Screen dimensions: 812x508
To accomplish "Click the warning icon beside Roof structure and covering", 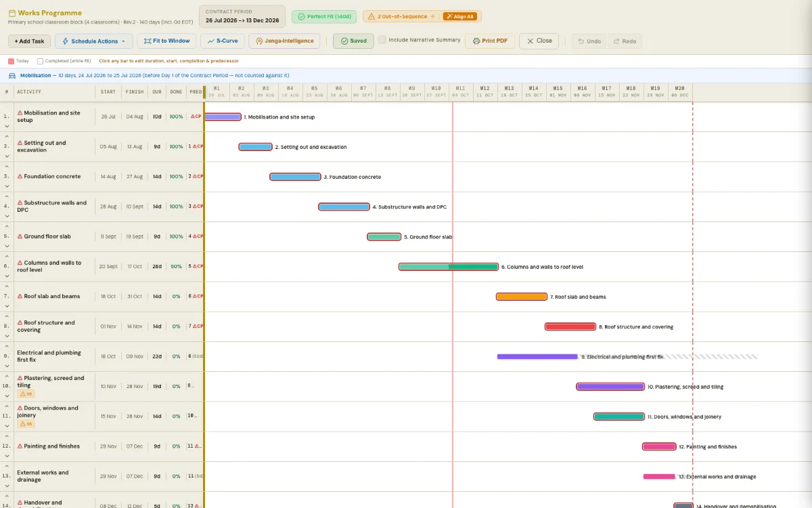I will click(20, 322).
